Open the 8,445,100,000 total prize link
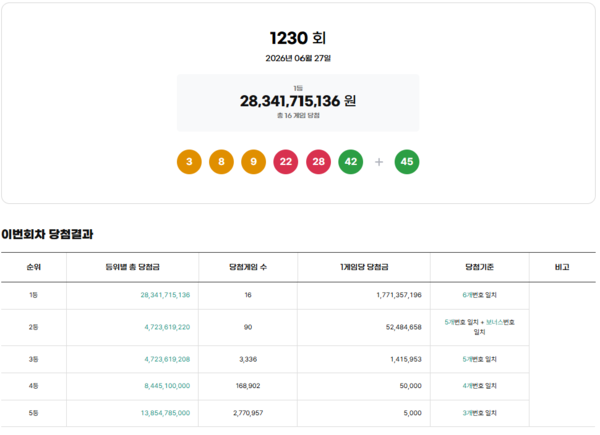Screen dimensions: 600x435 point(167,386)
